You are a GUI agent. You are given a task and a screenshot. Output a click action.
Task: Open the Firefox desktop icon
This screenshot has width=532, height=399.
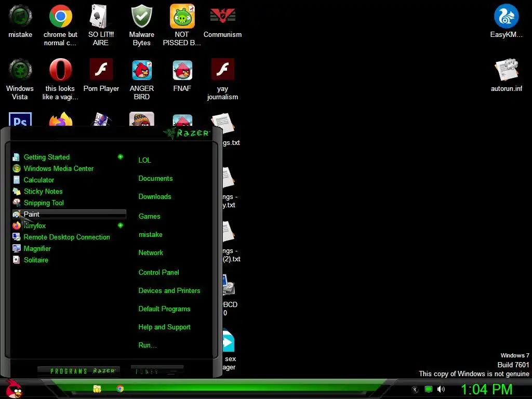point(60,119)
